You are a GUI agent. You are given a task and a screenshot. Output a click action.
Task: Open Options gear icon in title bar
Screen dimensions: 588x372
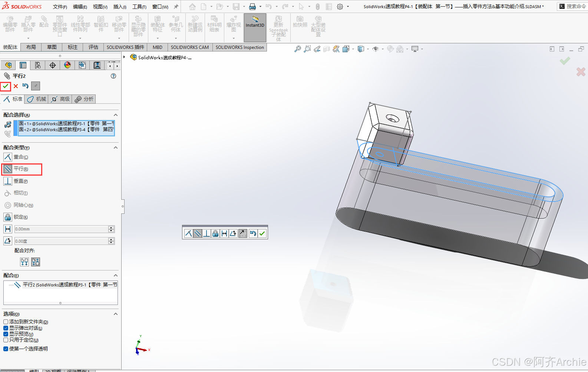(x=340, y=7)
